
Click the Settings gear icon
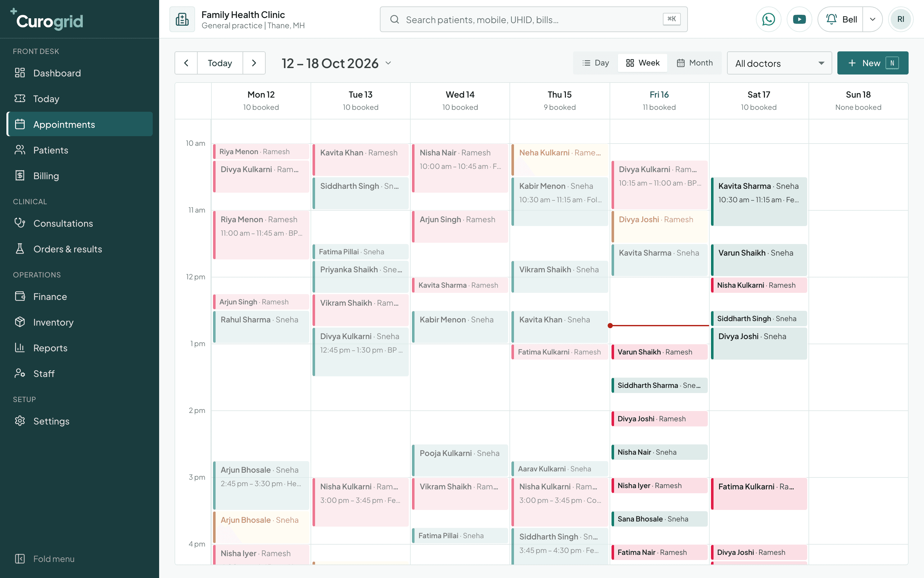20,421
